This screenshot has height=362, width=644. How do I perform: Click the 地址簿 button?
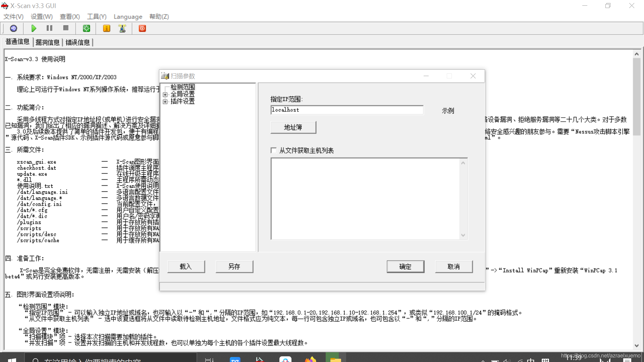pyautogui.click(x=293, y=127)
